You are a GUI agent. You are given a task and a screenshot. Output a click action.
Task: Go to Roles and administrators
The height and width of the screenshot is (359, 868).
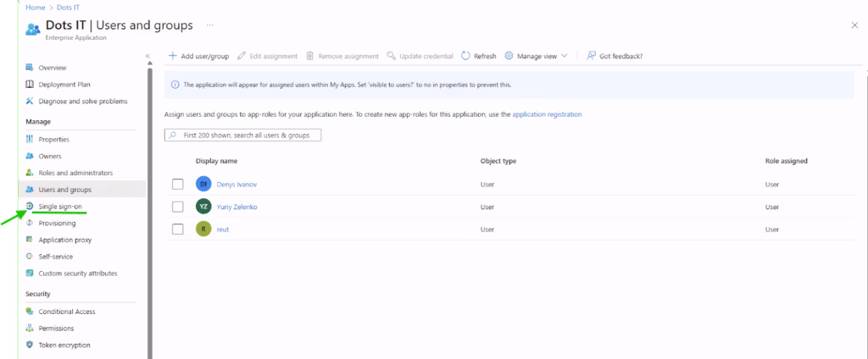[x=75, y=173]
